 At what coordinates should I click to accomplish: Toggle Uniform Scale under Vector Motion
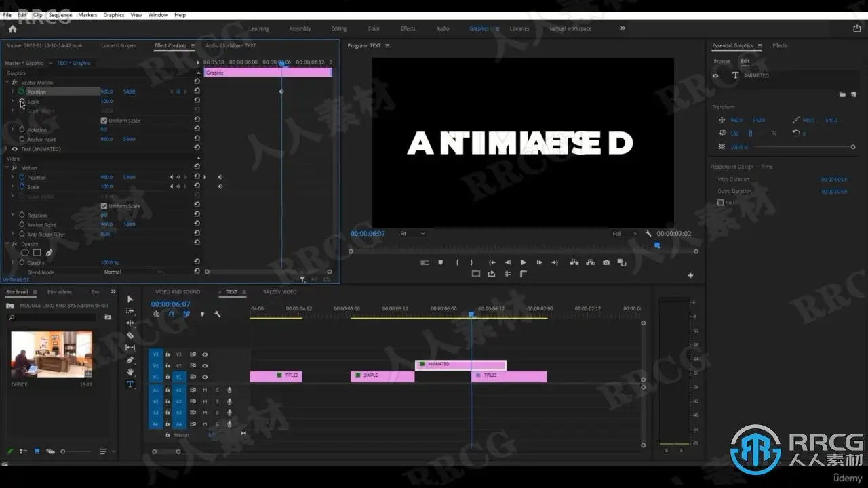pos(104,121)
